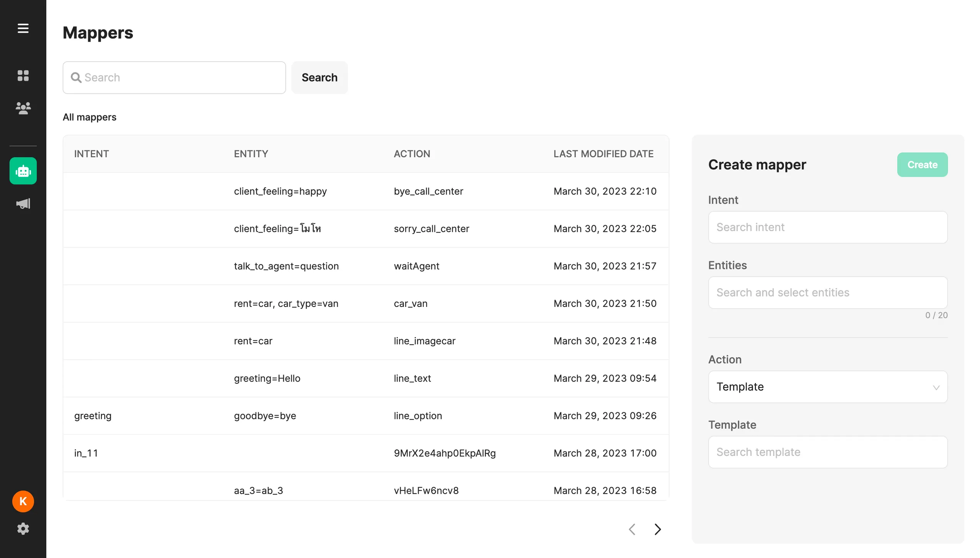Go to next page of mappers
This screenshot has width=980, height=558.
click(x=657, y=529)
